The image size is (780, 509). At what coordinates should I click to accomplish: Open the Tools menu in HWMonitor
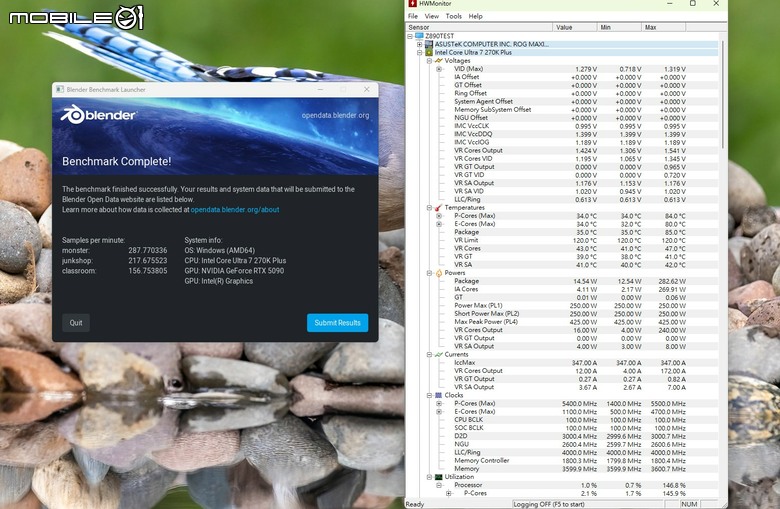tap(453, 16)
